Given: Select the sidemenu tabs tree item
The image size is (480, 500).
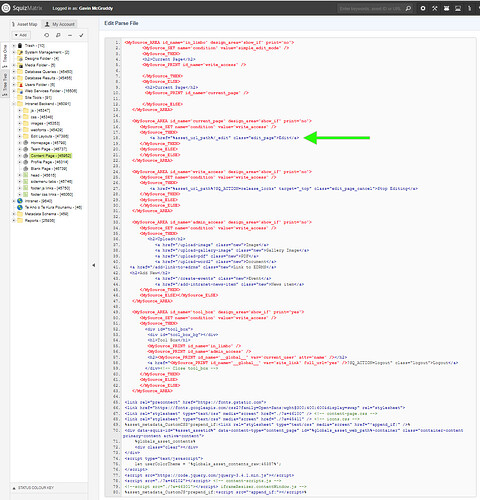Looking at the screenshot, I should (x=51, y=181).
